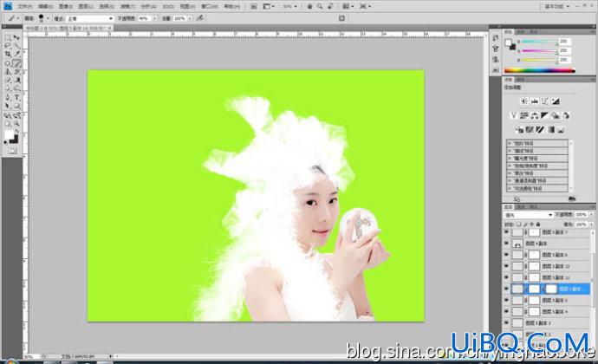Add a Brightness/Contrast adjustment
This screenshot has height=364, width=598.
coord(524,101)
